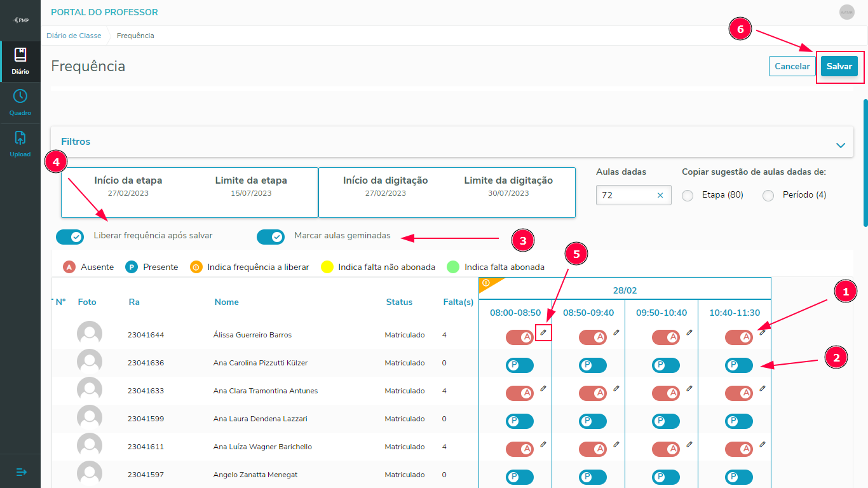The image size is (868, 488).
Task: Click the pencil for Álissa at 09:50-10:40
Action: (689, 332)
